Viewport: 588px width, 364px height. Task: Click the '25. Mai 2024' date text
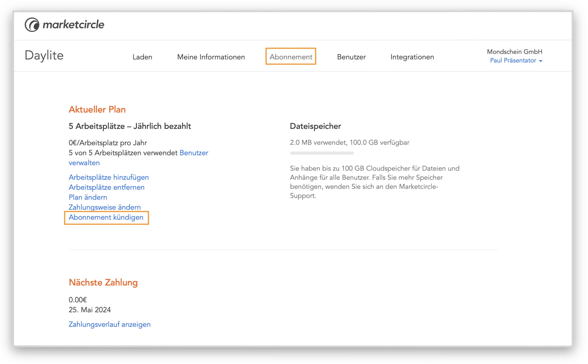pyautogui.click(x=90, y=310)
